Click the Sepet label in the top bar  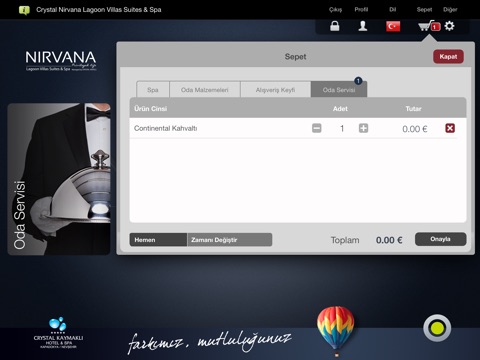click(x=424, y=10)
